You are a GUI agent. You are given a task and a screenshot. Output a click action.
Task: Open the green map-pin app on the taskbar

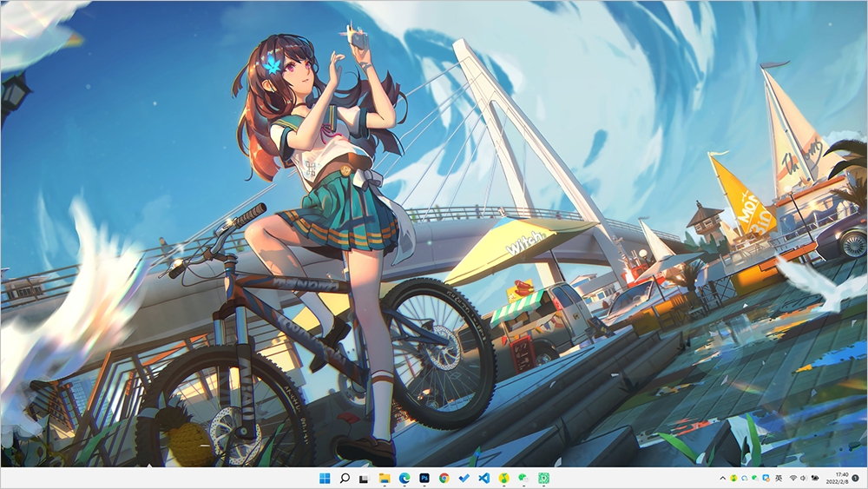tap(543, 478)
